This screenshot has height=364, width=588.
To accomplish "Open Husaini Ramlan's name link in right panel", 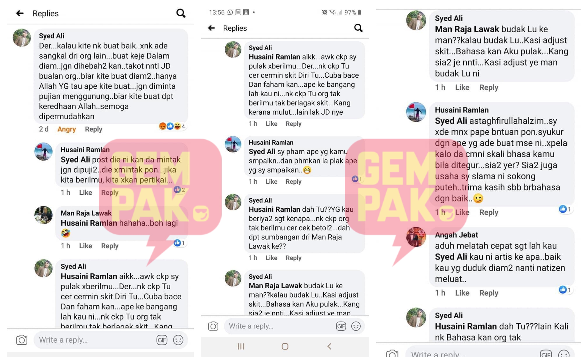I will (461, 110).
